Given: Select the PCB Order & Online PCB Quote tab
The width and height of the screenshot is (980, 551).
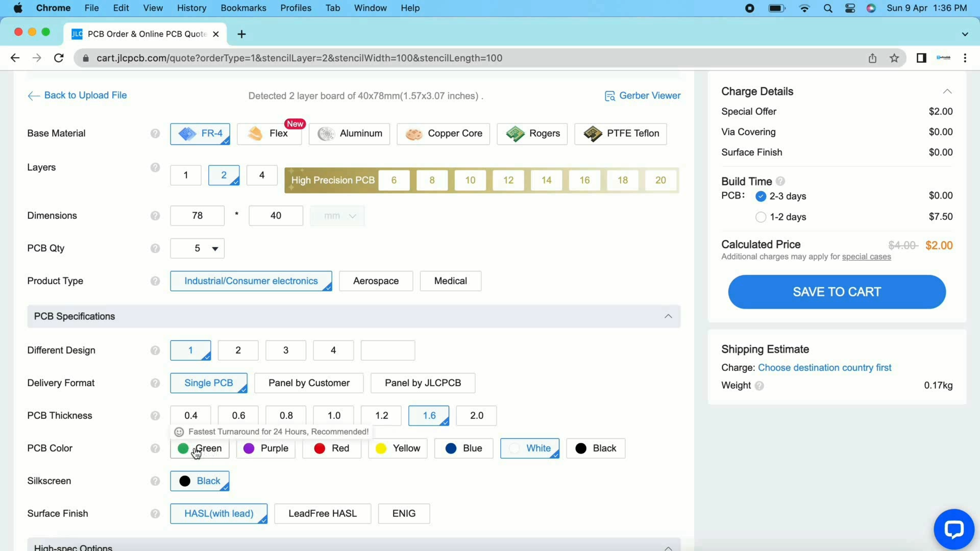Looking at the screenshot, I should coord(145,34).
